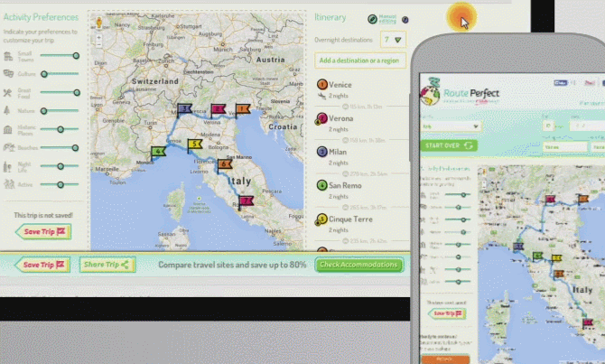Click the small lock badge on Verona marker
Viewport: 605px width, 364px height.
[x=318, y=122]
